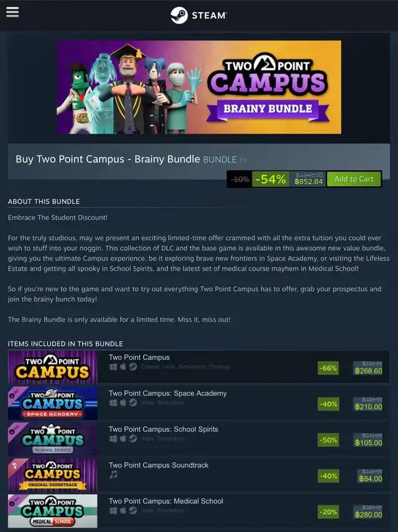
Task: Click the -66% discount on base game
Action: click(328, 368)
